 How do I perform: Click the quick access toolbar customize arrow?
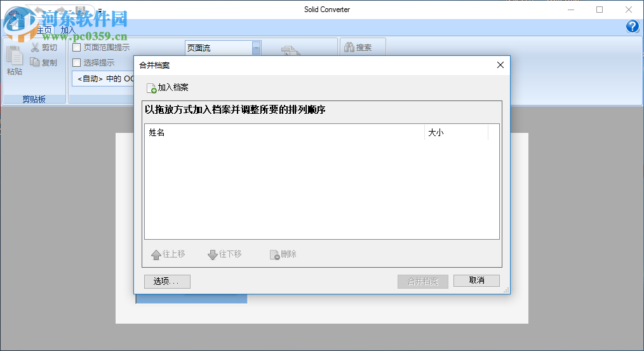(x=100, y=11)
